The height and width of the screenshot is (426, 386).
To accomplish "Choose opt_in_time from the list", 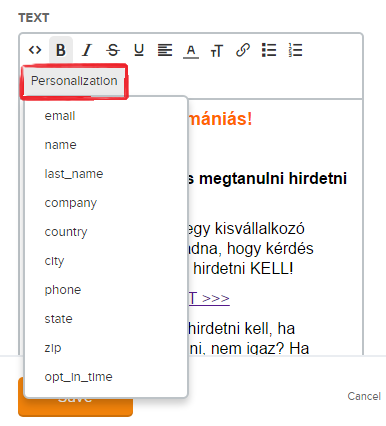I will point(78,377).
